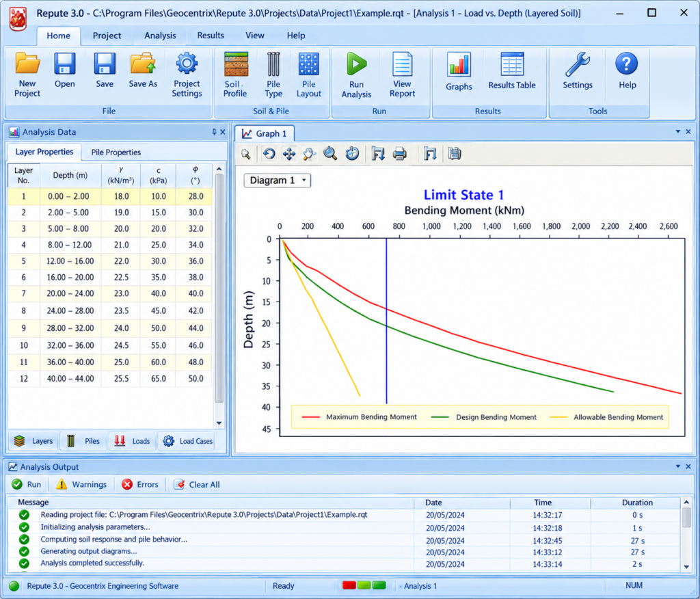This screenshot has height=599, width=700.
Task: Click Clear All in Analysis Output
Action: tap(197, 485)
